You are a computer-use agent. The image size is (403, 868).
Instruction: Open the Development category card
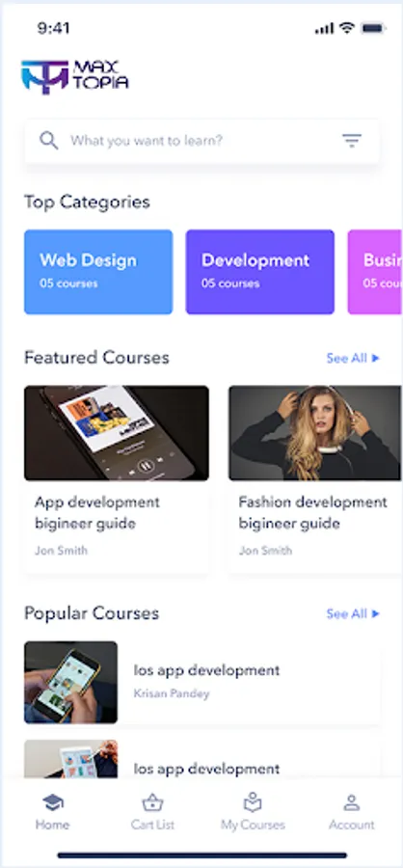point(260,272)
